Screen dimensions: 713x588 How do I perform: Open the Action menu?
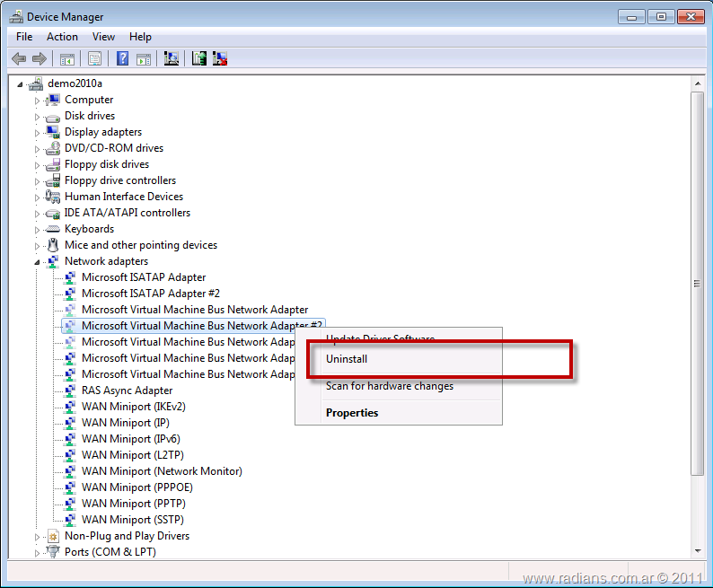(62, 37)
